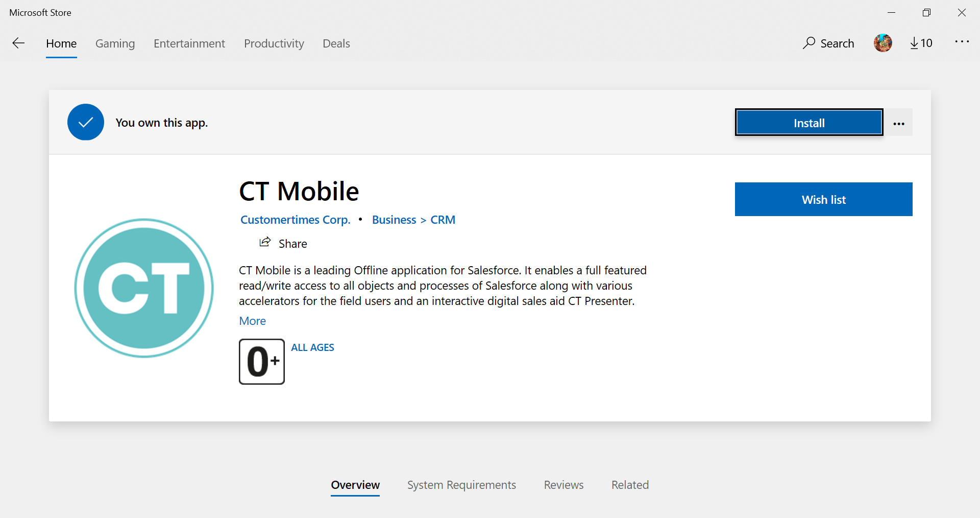Click the blue checkmark ownership icon
Screen dimensions: 980x518
(86, 122)
